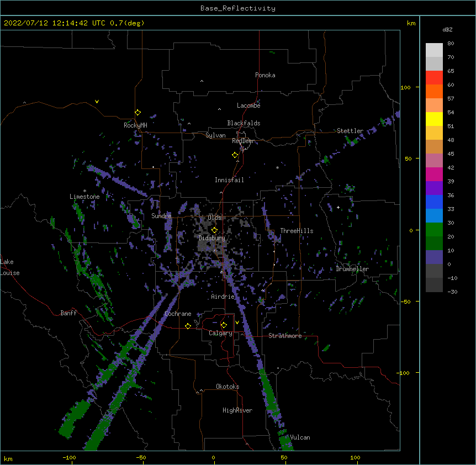The height and width of the screenshot is (465, 476).
Task: Click the 100 tick on the right axis
Action: [x=405, y=87]
